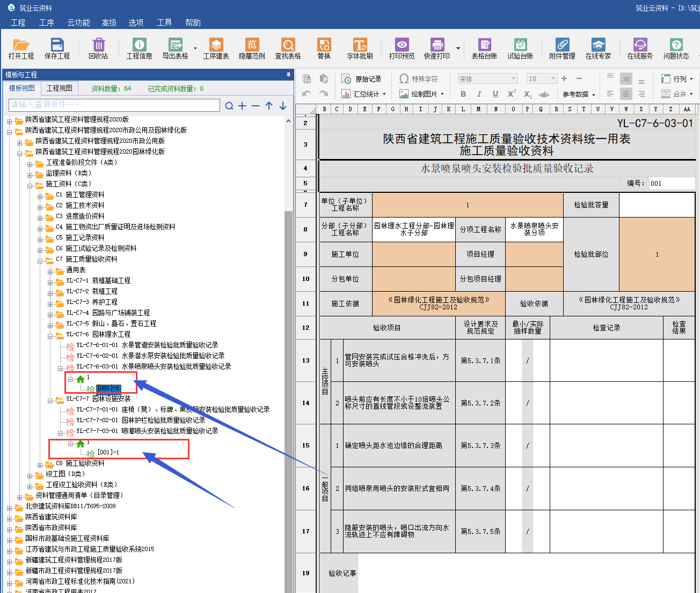This screenshot has width=700, height=593.
Task: Apply superscript formatting X²
Action: [512, 93]
